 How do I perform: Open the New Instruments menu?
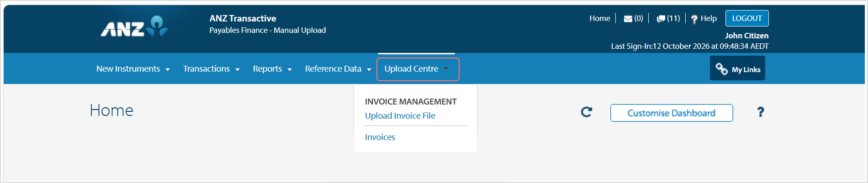(128, 69)
